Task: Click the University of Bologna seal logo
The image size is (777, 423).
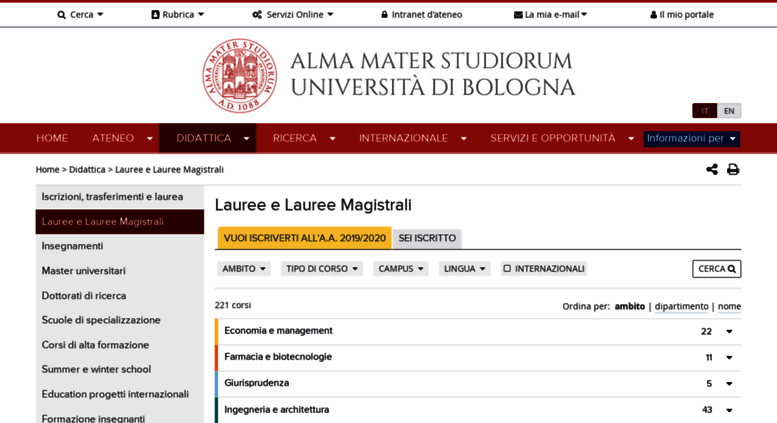Action: (x=240, y=76)
